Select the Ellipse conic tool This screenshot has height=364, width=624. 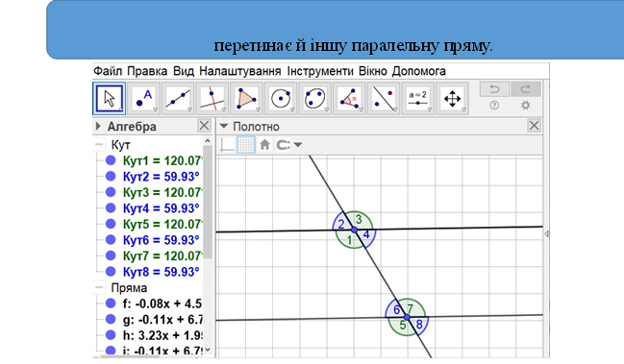314,99
